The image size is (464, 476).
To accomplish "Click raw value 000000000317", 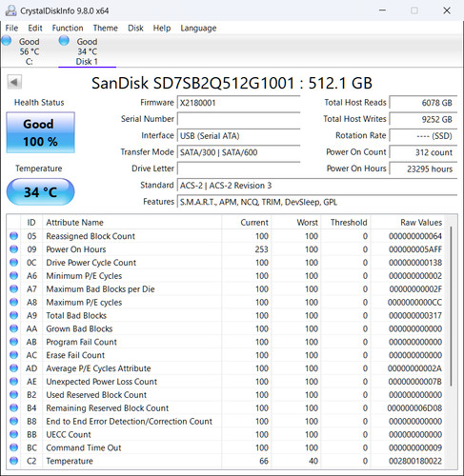I will 415,315.
